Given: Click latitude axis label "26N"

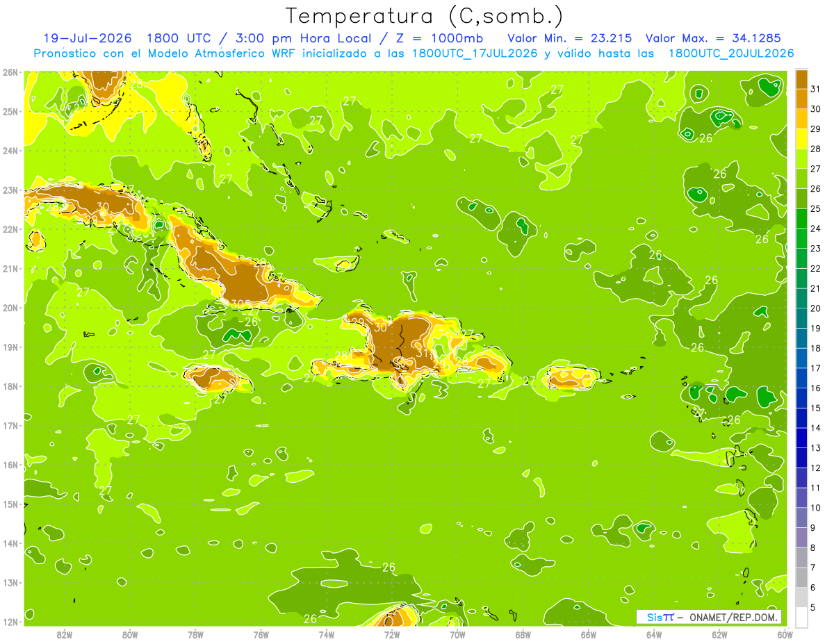Looking at the screenshot, I should tap(10, 72).
